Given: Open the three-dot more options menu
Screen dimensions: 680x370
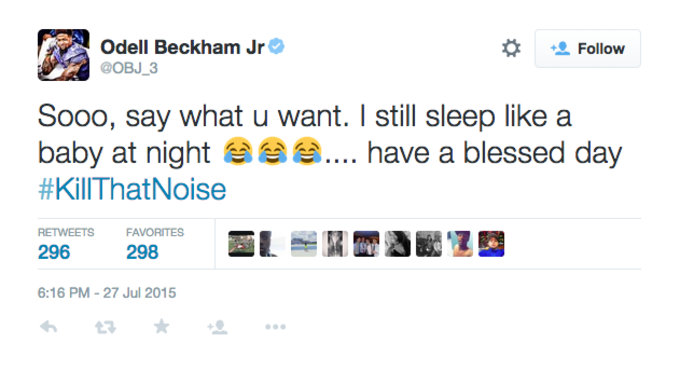Looking at the screenshot, I should pos(275,327).
